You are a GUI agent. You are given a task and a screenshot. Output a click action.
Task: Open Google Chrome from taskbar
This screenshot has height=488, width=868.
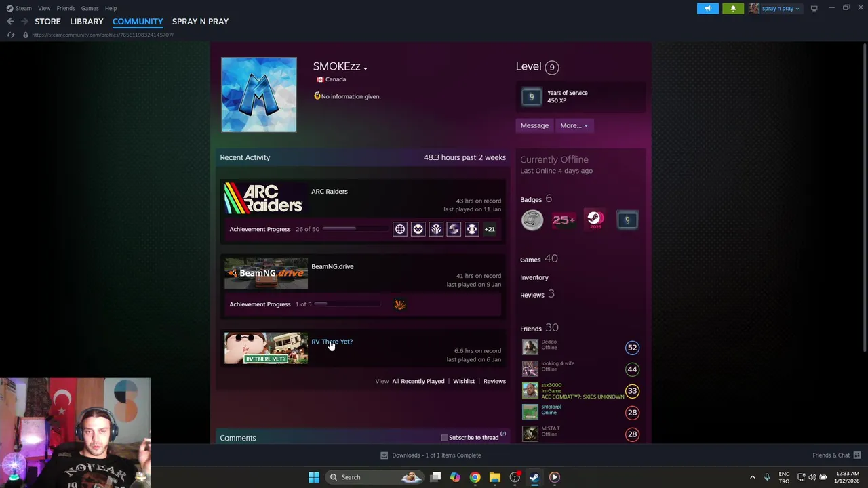(475, 477)
